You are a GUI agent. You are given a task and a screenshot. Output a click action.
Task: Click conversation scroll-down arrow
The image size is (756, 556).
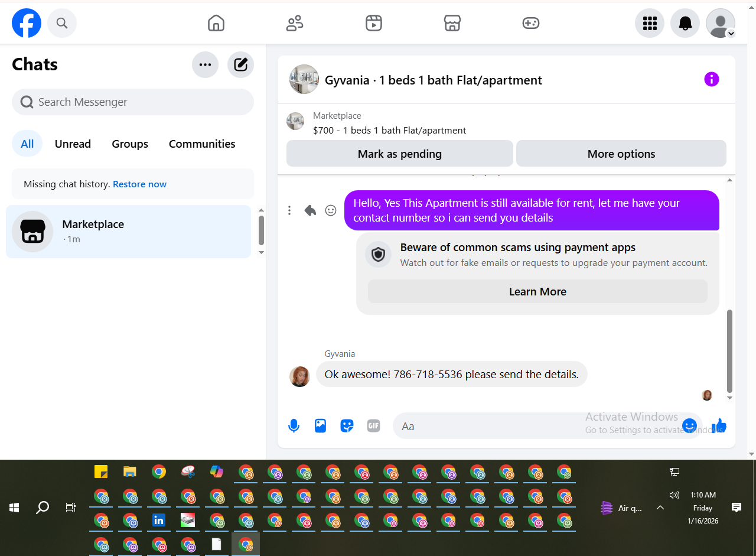729,398
